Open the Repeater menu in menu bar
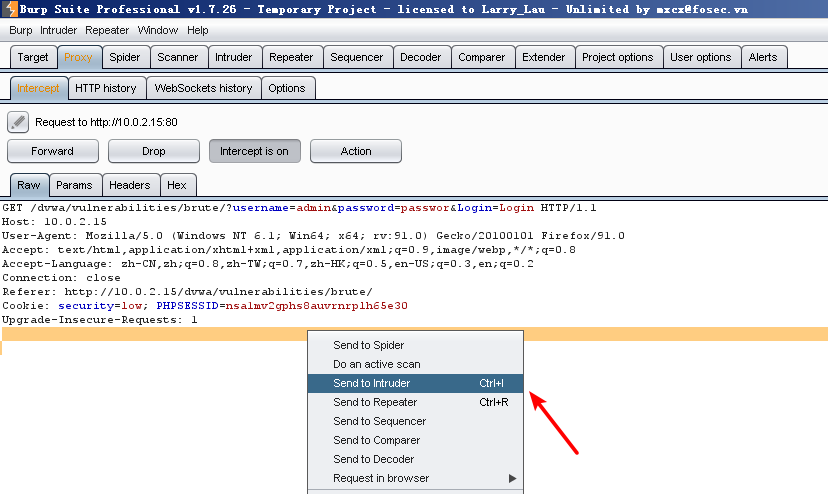The height and width of the screenshot is (494, 828). tap(107, 30)
